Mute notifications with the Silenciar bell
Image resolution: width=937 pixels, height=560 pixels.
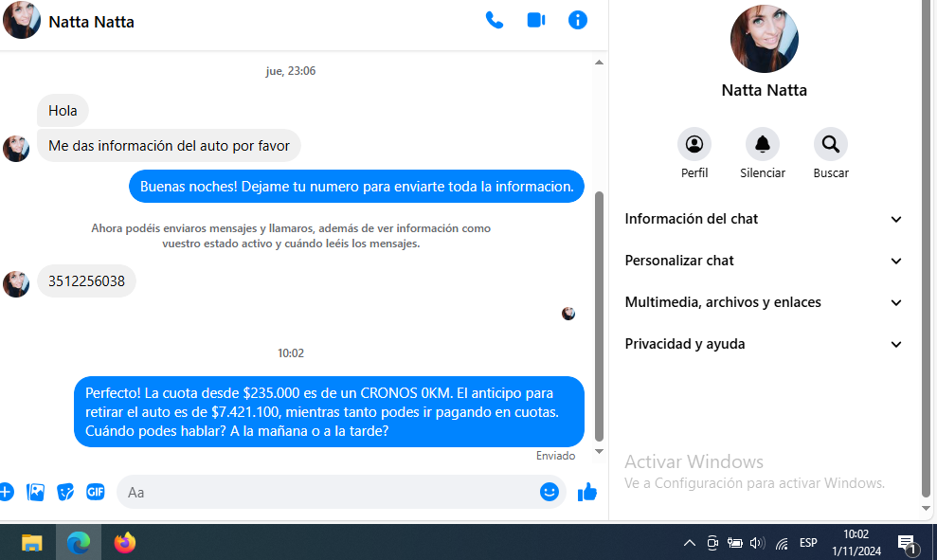click(763, 144)
